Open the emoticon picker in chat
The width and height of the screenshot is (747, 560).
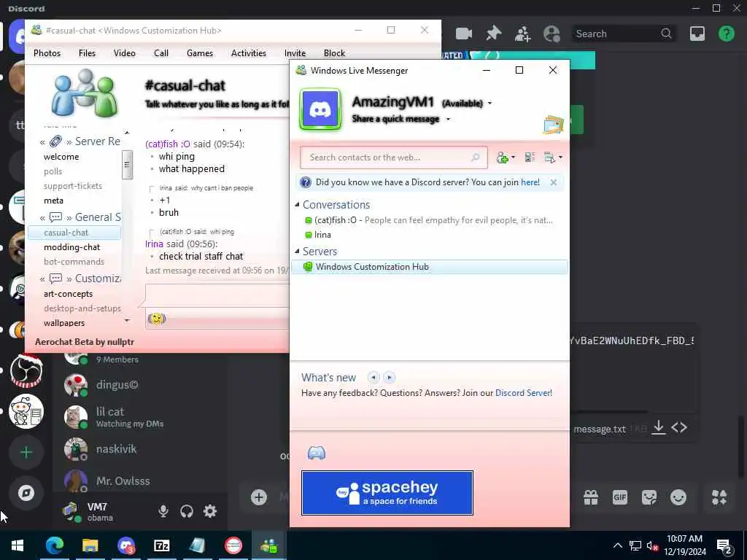click(157, 319)
